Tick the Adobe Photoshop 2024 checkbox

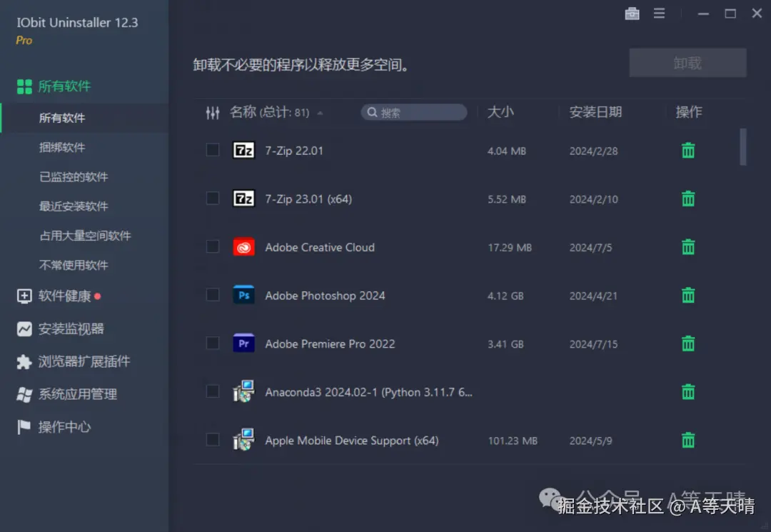pyautogui.click(x=213, y=294)
